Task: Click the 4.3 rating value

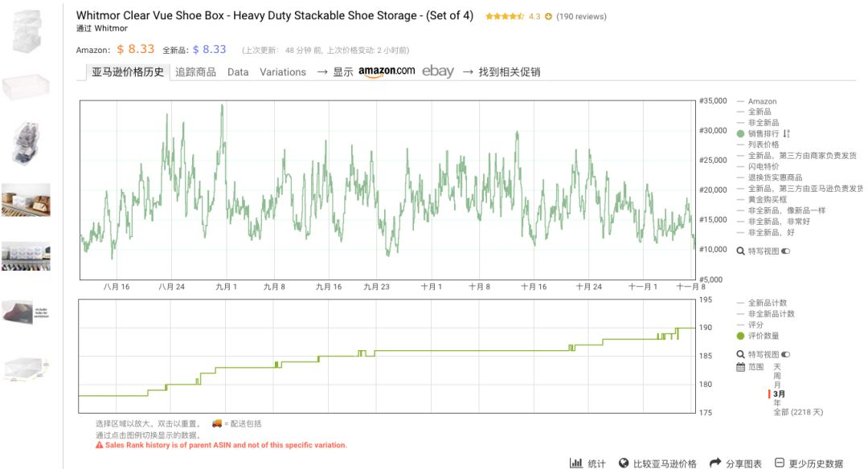Action: tap(534, 17)
